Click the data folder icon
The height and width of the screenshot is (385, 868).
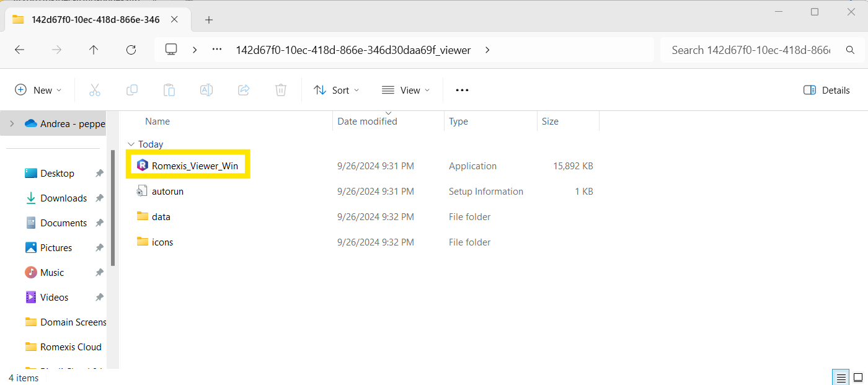tap(143, 216)
